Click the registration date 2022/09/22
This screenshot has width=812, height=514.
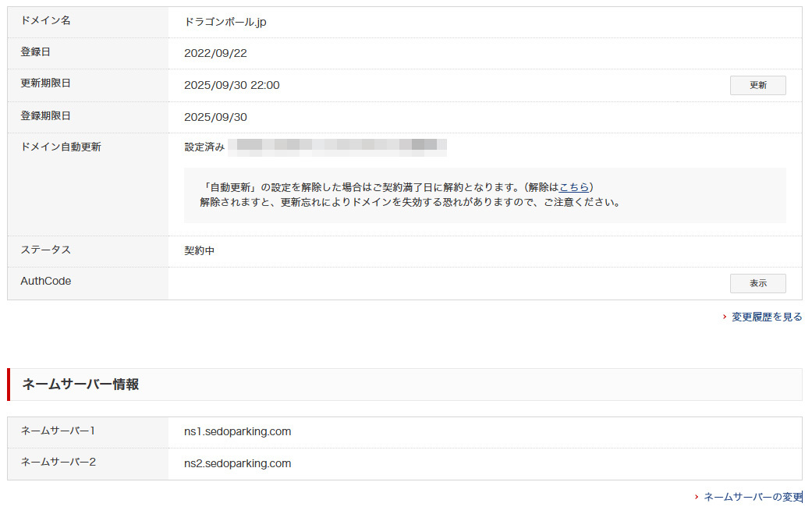pos(215,53)
